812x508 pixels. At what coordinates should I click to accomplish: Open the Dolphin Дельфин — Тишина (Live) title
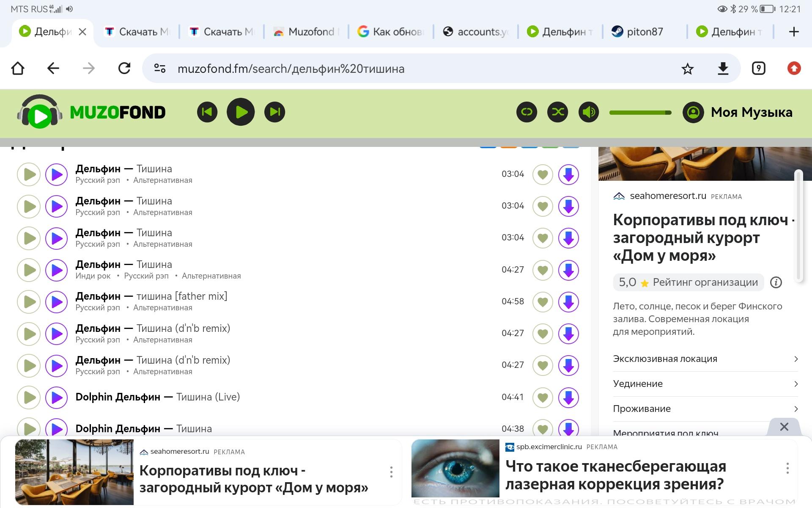click(158, 397)
